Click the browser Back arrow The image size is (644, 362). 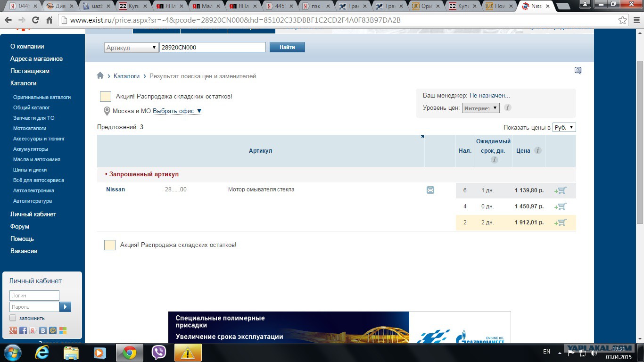[x=9, y=20]
